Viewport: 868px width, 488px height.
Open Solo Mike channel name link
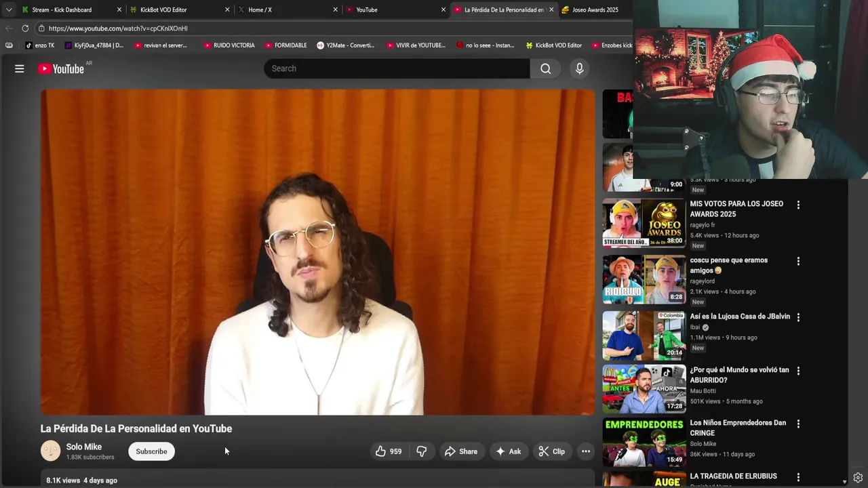pyautogui.click(x=84, y=447)
